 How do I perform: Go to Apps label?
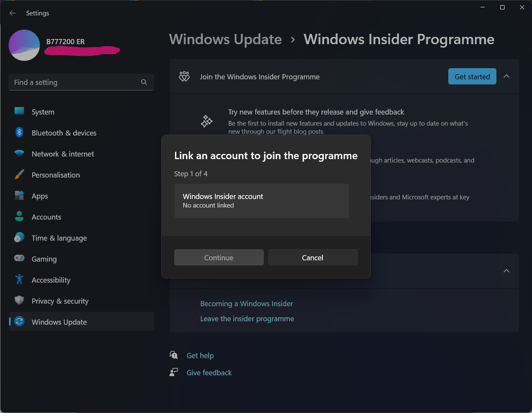(40, 196)
